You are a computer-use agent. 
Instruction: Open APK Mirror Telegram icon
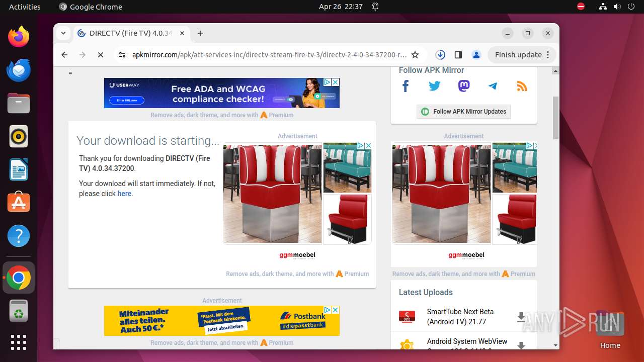pyautogui.click(x=493, y=86)
